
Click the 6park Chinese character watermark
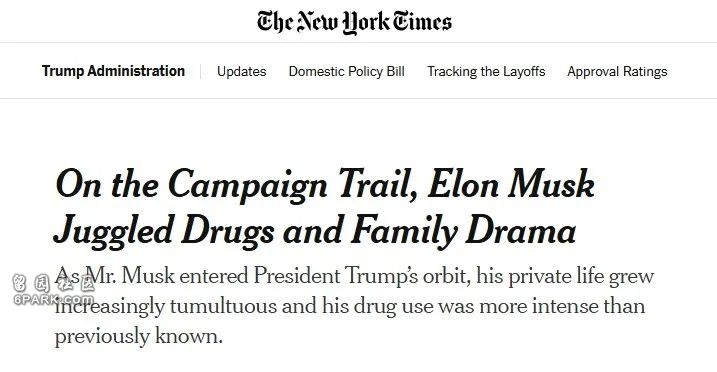tap(53, 284)
